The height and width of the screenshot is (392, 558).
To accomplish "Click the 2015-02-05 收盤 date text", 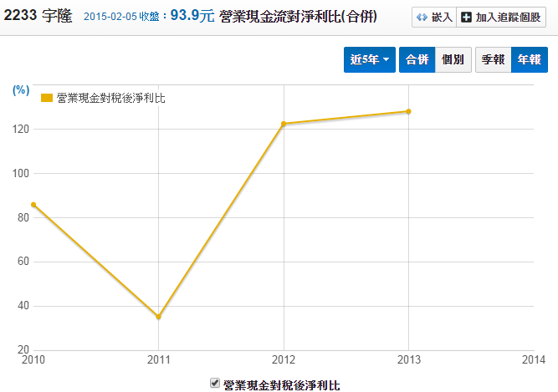I will pyautogui.click(x=121, y=17).
